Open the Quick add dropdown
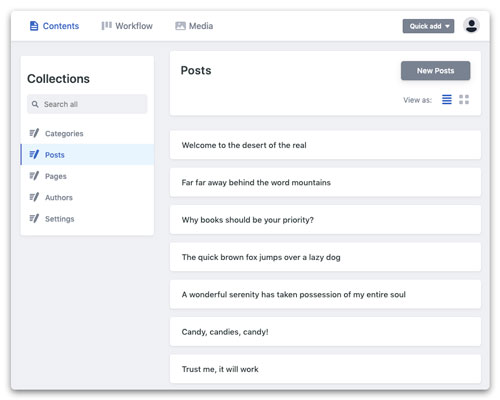 point(428,26)
